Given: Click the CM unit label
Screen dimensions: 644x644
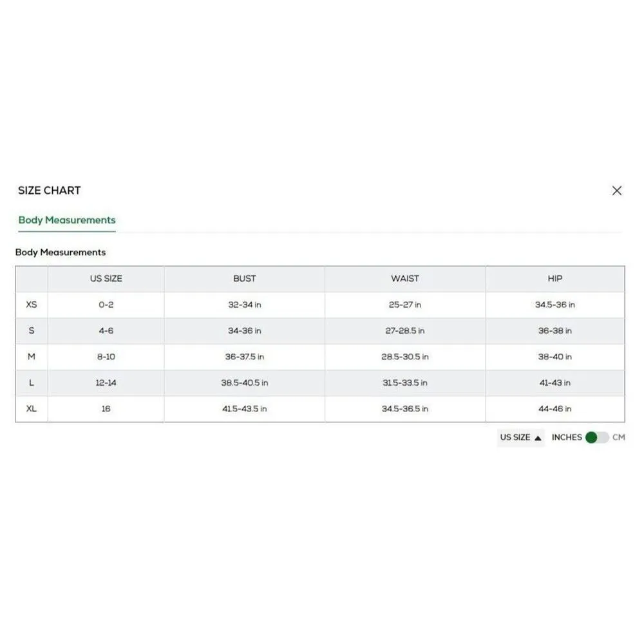Looking at the screenshot, I should pos(618,437).
